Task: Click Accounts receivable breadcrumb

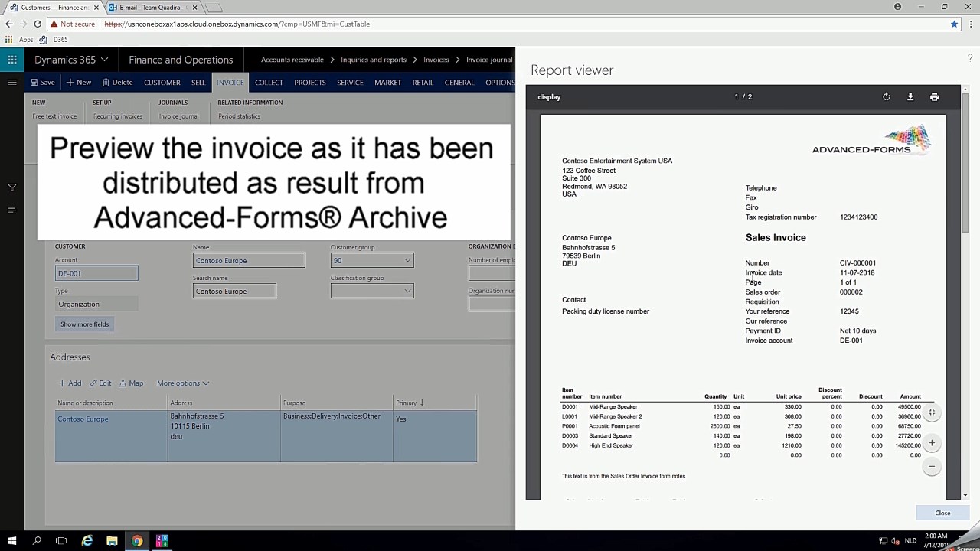Action: [x=292, y=60]
